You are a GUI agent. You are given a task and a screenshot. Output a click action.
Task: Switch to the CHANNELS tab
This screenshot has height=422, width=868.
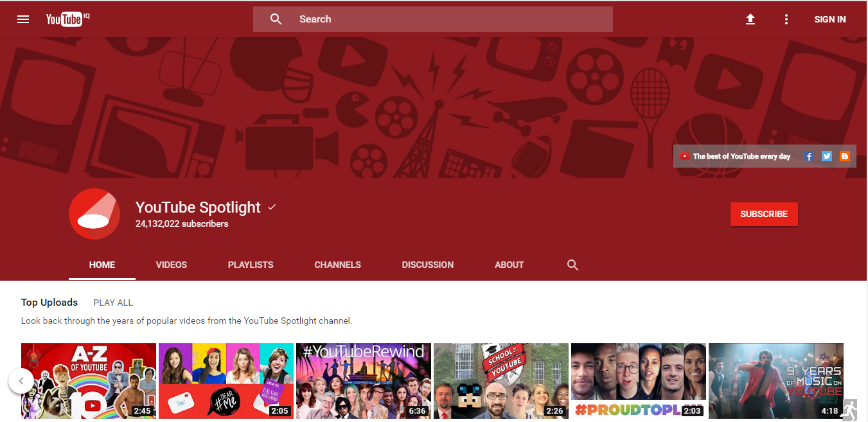pyautogui.click(x=337, y=265)
